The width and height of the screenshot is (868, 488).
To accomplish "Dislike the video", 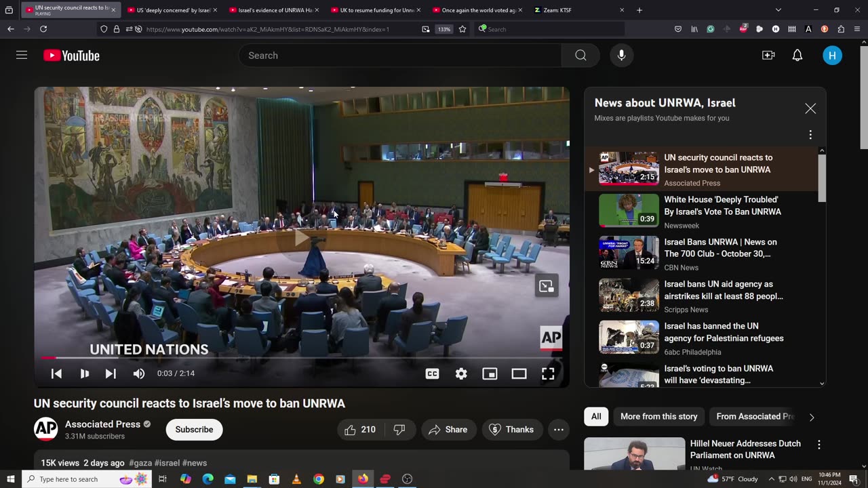I will tap(399, 430).
